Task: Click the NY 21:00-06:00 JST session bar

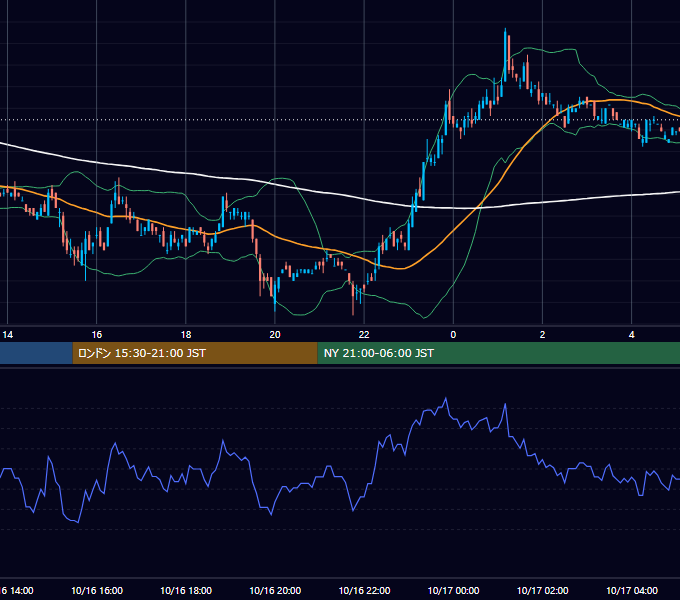Action: click(499, 353)
